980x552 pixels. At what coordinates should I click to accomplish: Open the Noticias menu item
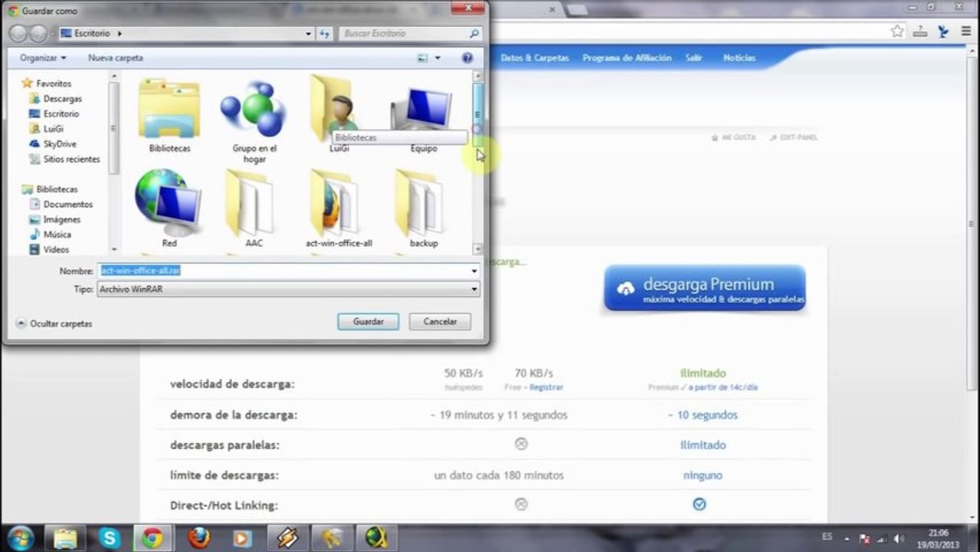pyautogui.click(x=739, y=58)
